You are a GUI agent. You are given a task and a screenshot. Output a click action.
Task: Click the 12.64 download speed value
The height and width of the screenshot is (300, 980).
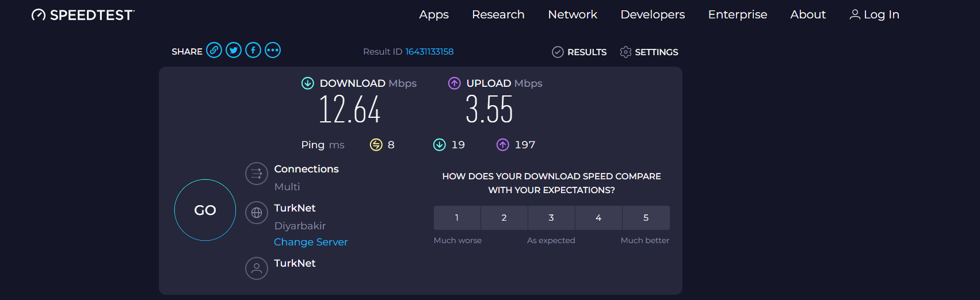pyautogui.click(x=350, y=109)
